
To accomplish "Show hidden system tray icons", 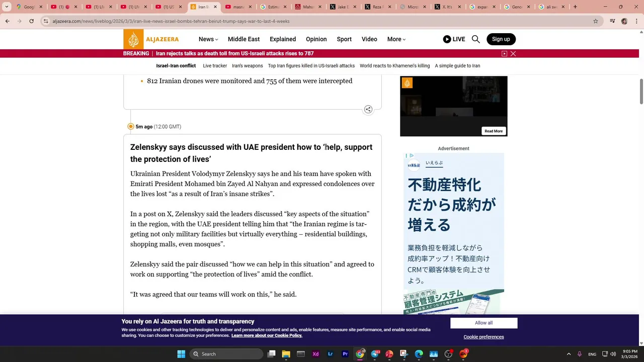I will (x=569, y=354).
